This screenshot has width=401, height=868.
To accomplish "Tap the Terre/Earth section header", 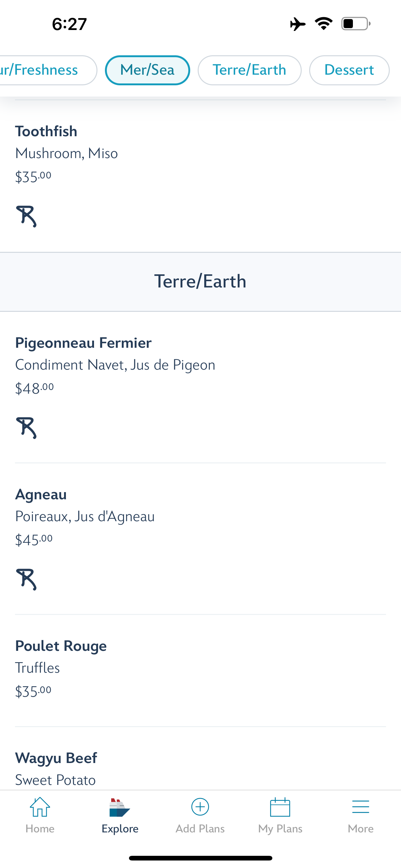I will pyautogui.click(x=200, y=281).
